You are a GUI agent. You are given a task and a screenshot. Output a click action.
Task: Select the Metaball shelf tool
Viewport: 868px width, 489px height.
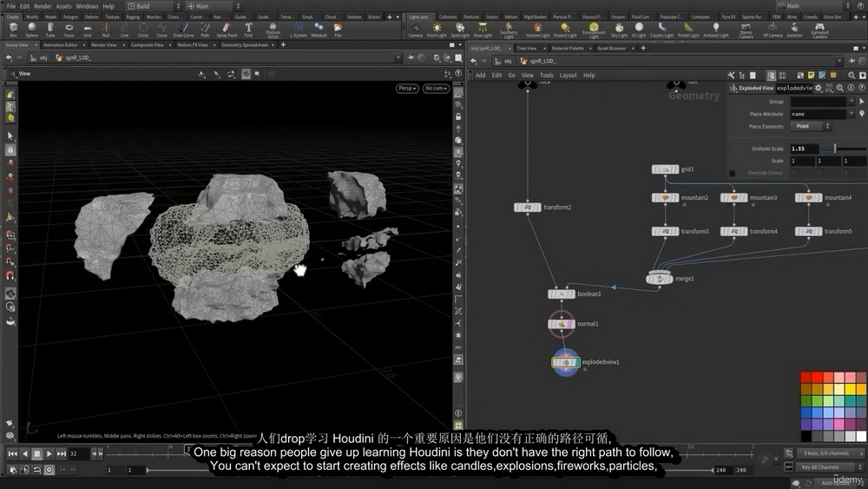click(319, 30)
